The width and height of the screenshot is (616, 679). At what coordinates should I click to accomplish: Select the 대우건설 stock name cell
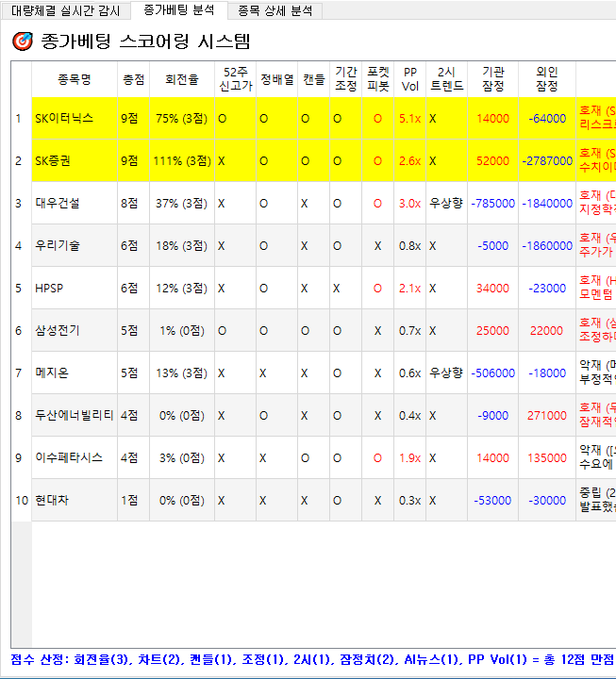tap(75, 203)
